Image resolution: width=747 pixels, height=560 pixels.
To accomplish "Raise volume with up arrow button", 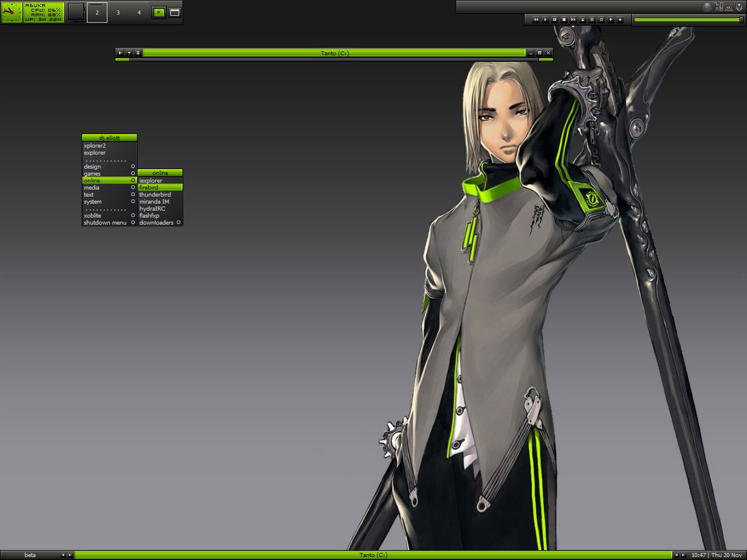I will (610, 20).
